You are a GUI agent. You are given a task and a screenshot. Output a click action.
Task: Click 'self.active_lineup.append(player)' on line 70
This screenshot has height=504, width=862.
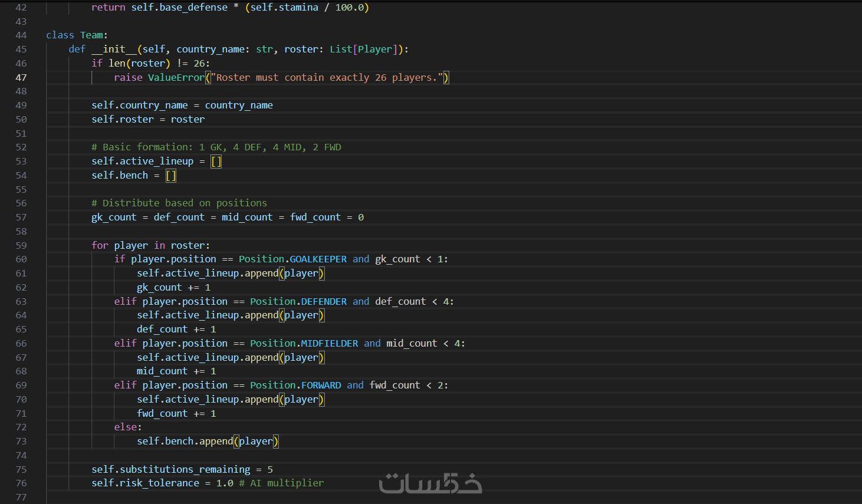pos(231,400)
